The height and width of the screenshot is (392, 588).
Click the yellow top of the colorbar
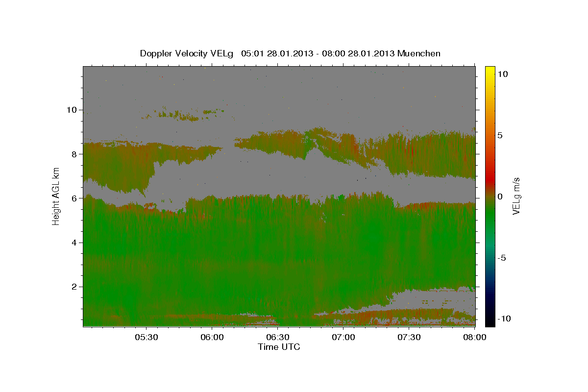click(490, 71)
